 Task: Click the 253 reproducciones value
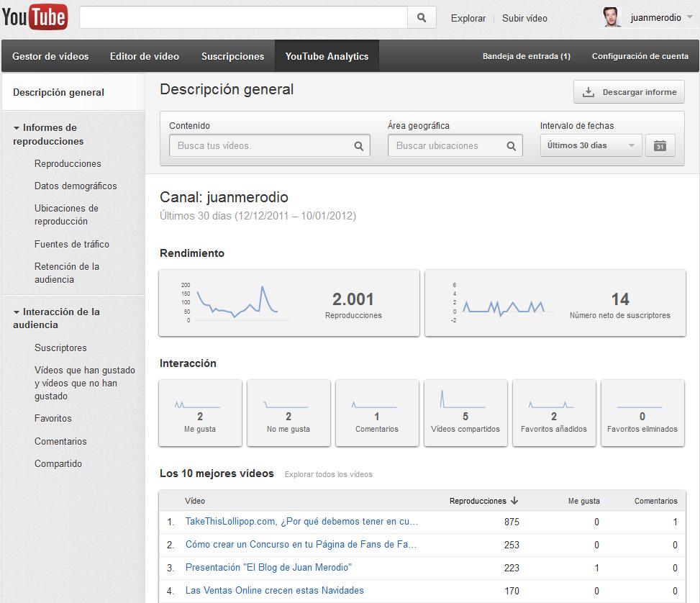pos(512,545)
